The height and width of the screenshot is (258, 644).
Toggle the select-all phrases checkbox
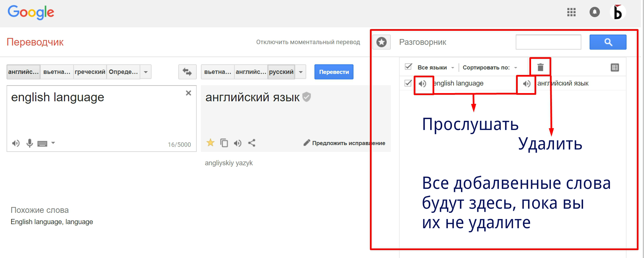click(x=408, y=67)
